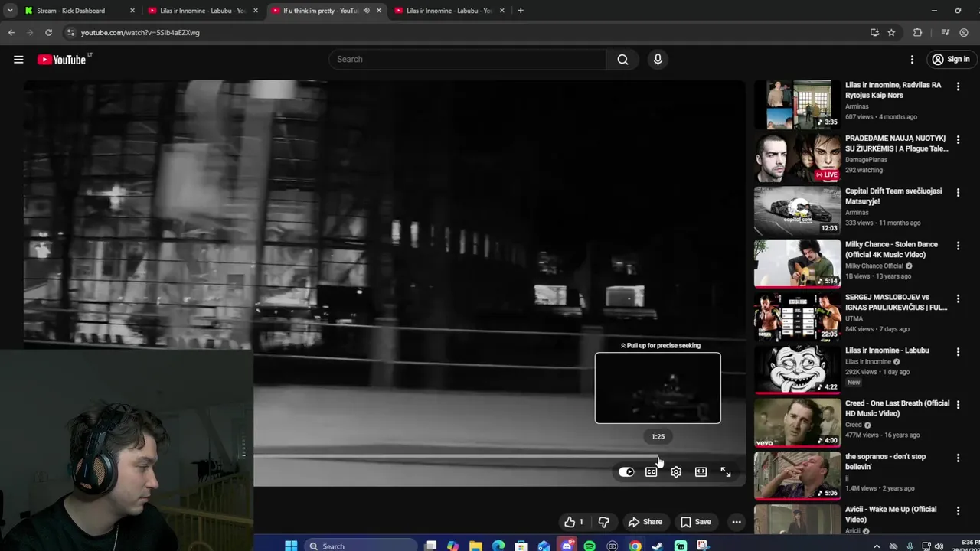This screenshot has height=551, width=980.
Task: Open Milky Chance Stolen Dance thumbnail
Action: [797, 263]
